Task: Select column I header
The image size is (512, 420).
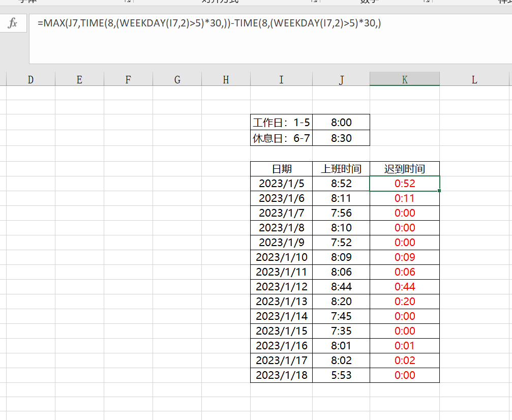Action: pyautogui.click(x=281, y=79)
